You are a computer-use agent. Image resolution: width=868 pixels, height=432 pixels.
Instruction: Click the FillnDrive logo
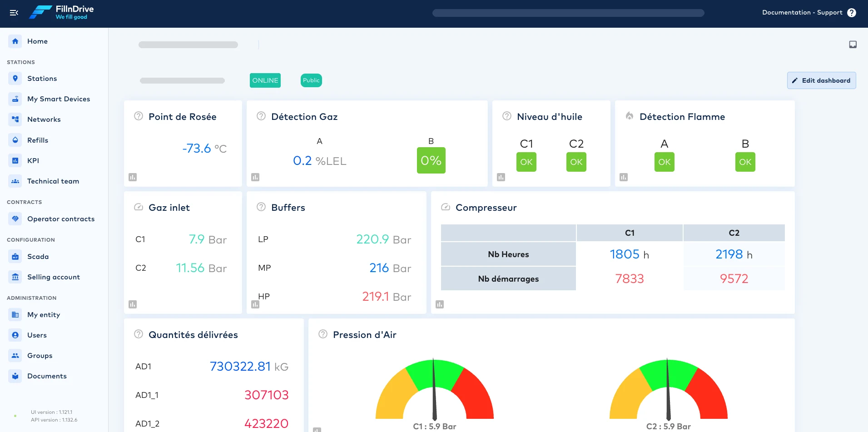(x=61, y=12)
